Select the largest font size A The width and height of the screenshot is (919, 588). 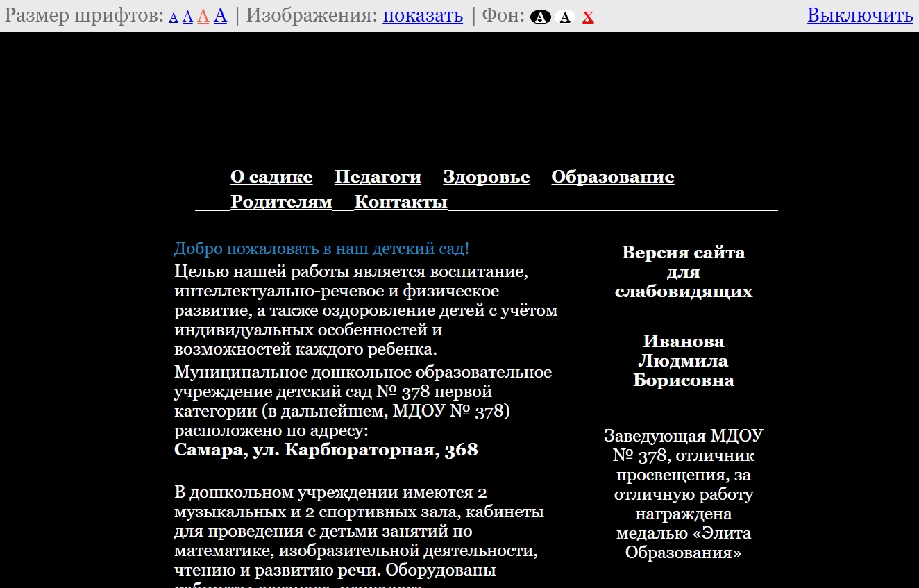click(220, 15)
